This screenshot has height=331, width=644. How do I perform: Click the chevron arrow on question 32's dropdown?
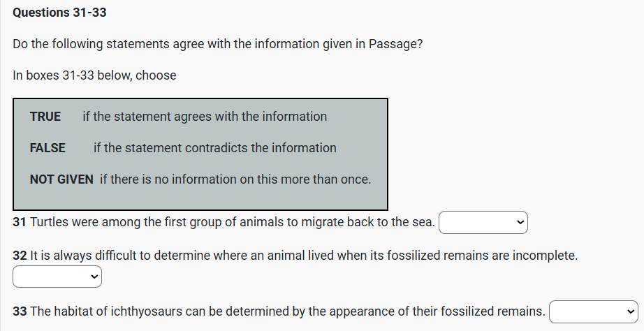(94, 277)
